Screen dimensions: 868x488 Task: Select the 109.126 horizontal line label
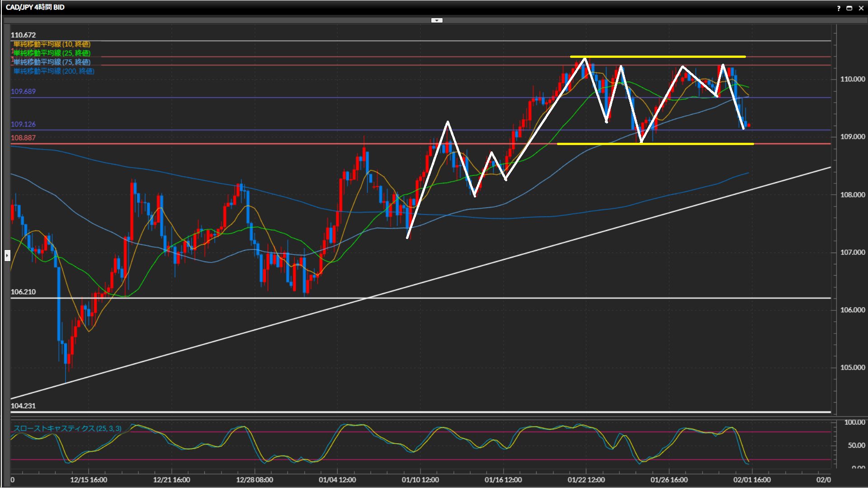click(23, 124)
